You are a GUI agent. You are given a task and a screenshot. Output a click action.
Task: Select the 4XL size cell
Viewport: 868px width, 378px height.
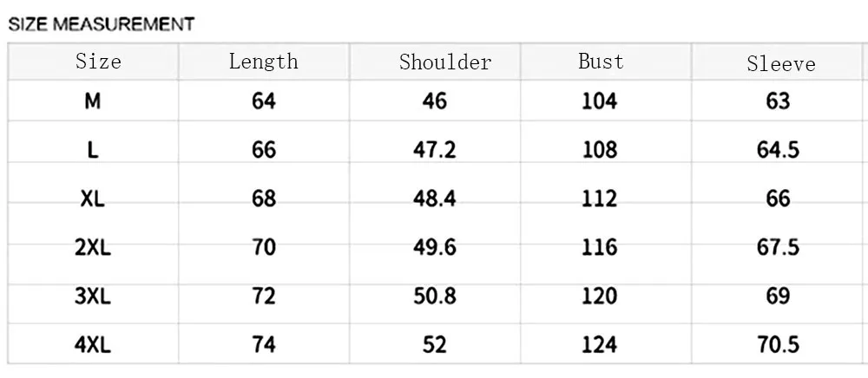pyautogui.click(x=93, y=345)
